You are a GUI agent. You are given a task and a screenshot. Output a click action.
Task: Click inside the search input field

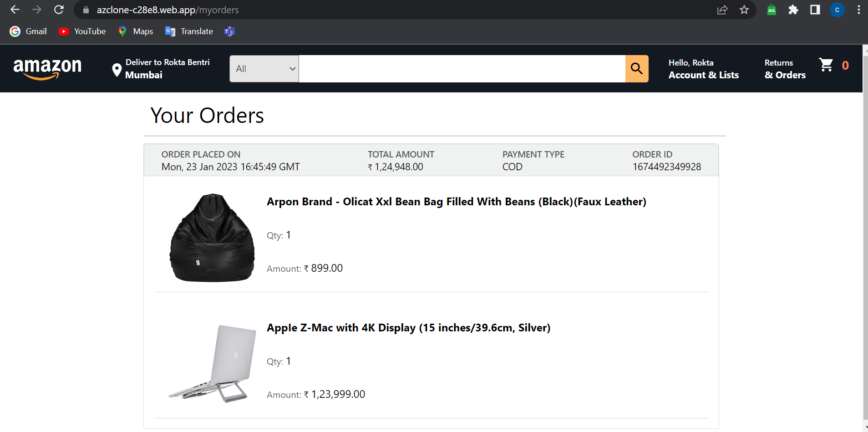coord(462,68)
